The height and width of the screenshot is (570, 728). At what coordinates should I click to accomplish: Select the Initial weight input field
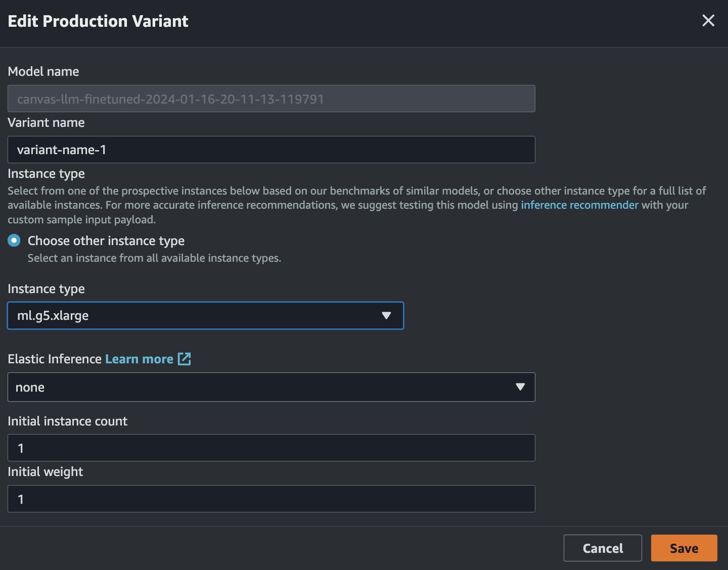[271, 499]
